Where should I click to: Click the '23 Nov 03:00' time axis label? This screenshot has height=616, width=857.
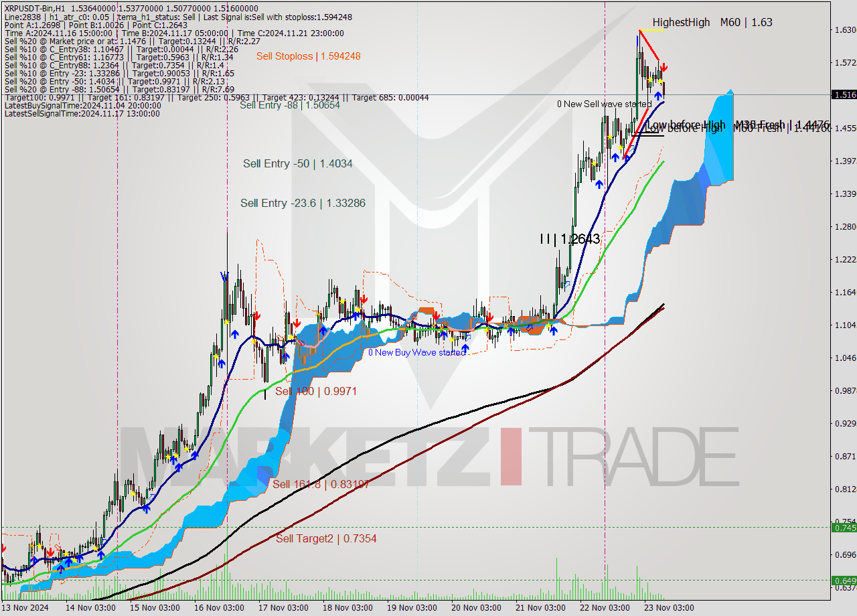tap(668, 608)
